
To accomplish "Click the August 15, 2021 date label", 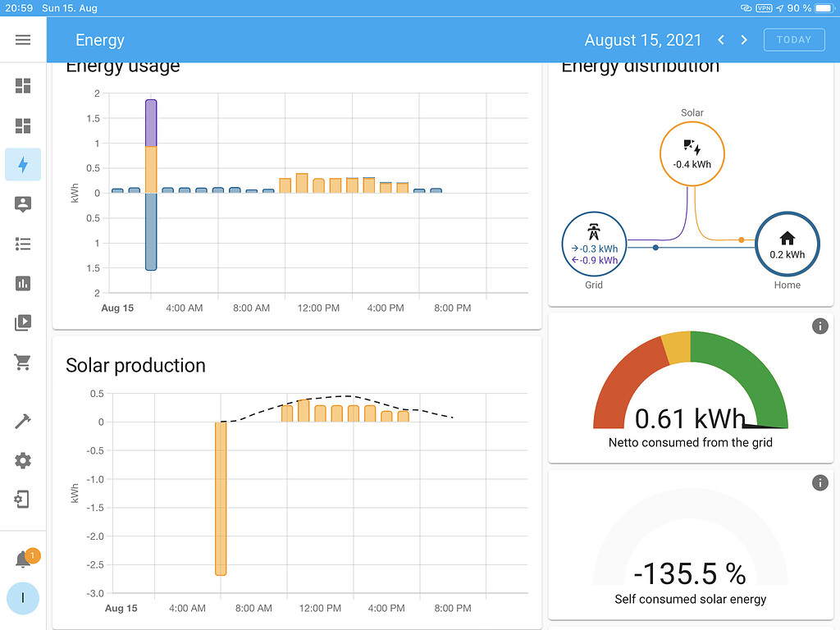I will pyautogui.click(x=642, y=39).
